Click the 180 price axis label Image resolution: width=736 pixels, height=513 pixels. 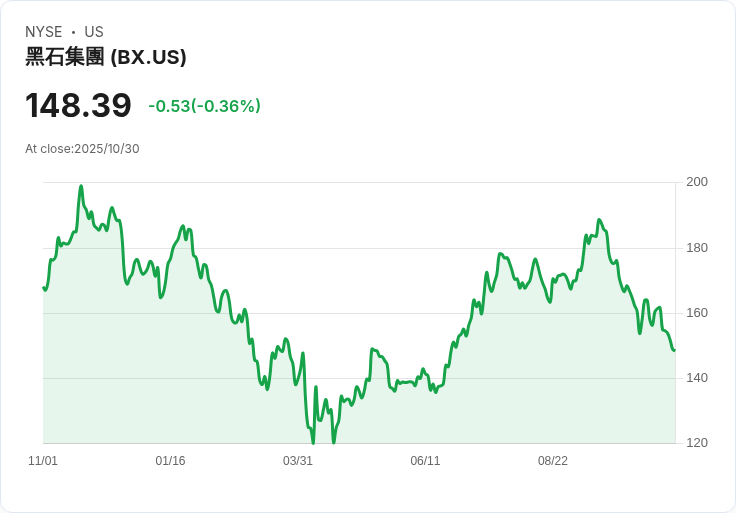pyautogui.click(x=697, y=248)
